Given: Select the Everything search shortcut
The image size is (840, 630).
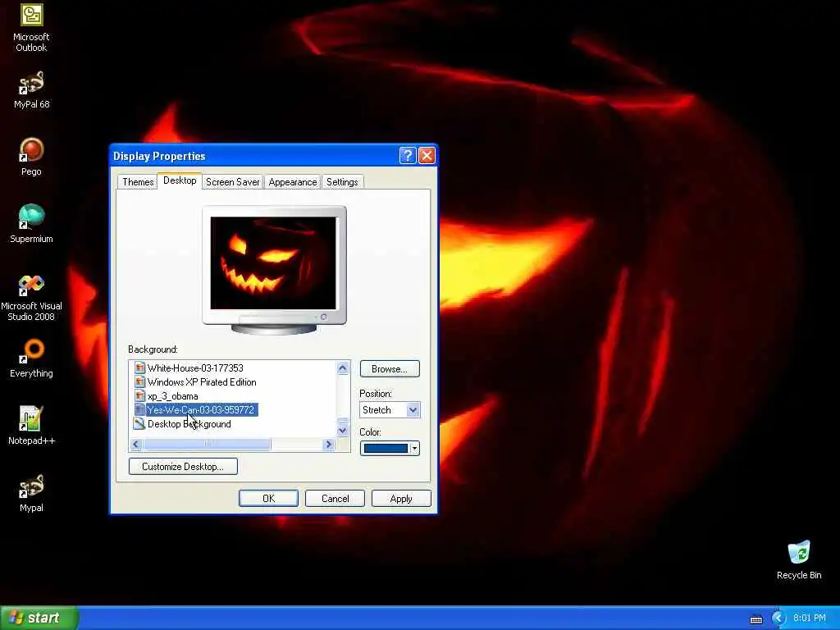Looking at the screenshot, I should (x=31, y=358).
